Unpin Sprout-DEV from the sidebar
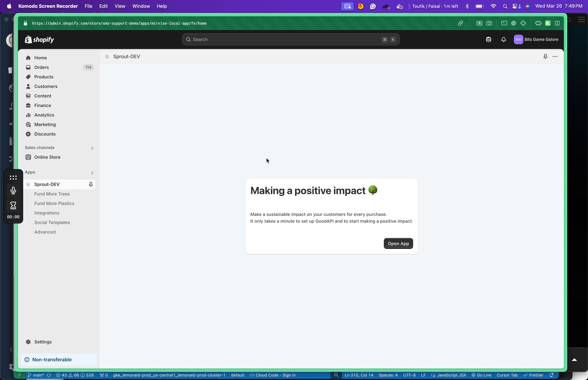 pyautogui.click(x=91, y=184)
